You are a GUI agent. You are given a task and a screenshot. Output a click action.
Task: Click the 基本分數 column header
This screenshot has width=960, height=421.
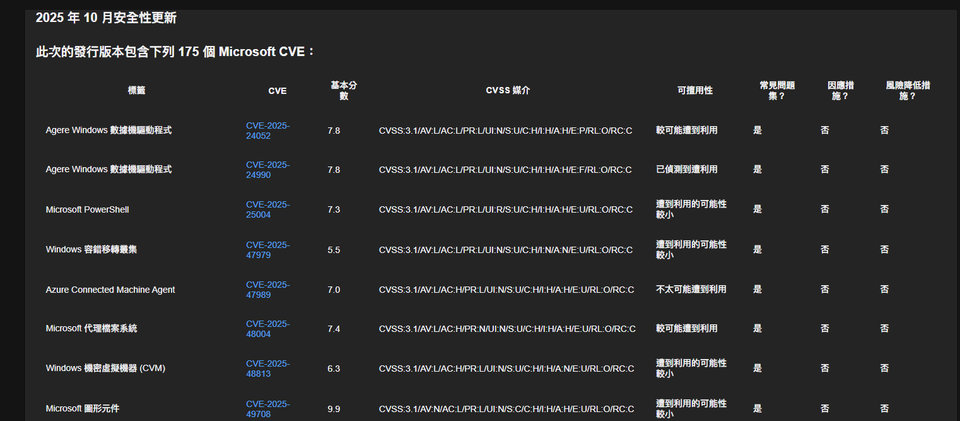pos(344,90)
